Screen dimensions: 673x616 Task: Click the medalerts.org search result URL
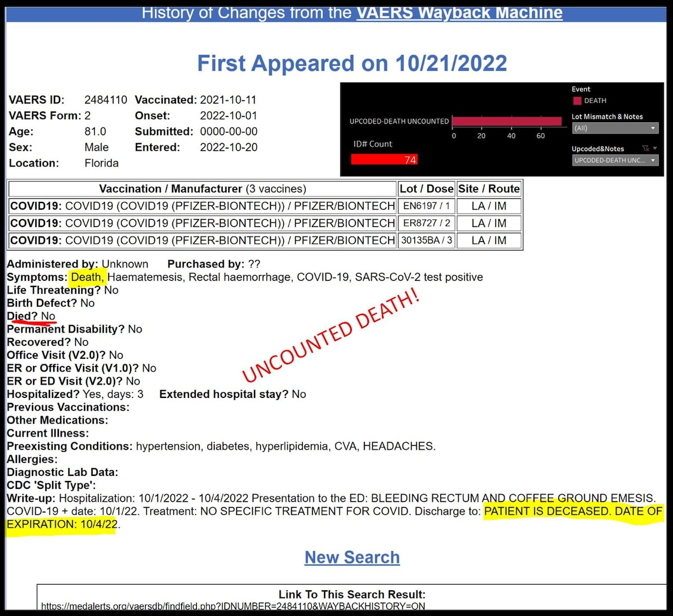click(x=233, y=606)
